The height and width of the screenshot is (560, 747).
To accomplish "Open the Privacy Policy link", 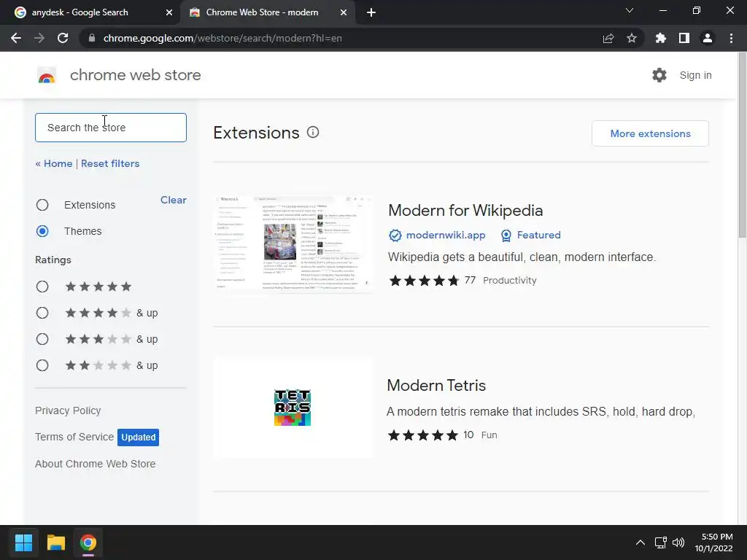I will pyautogui.click(x=68, y=411).
